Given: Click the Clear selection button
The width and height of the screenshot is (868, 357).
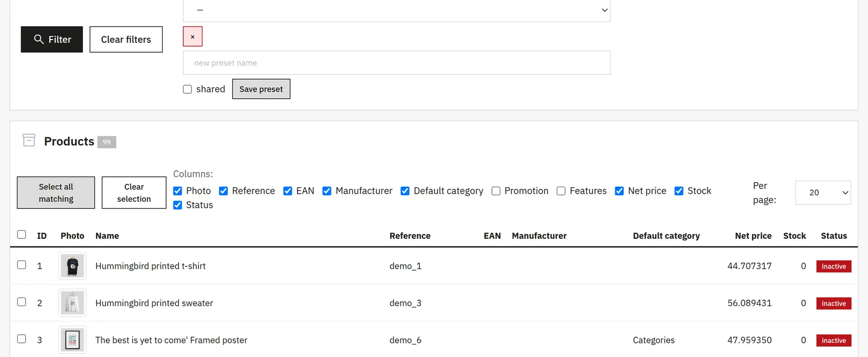Looking at the screenshot, I should coord(134,193).
